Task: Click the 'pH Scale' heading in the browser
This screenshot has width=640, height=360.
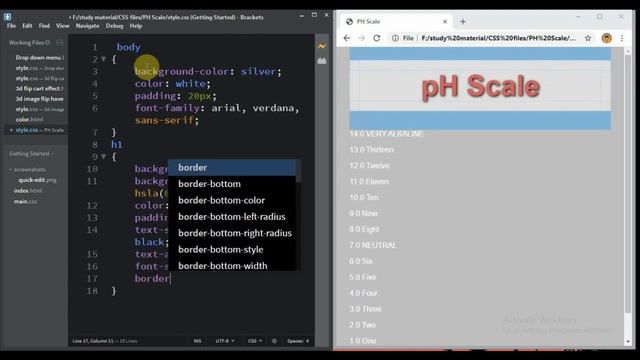Action: [x=480, y=87]
